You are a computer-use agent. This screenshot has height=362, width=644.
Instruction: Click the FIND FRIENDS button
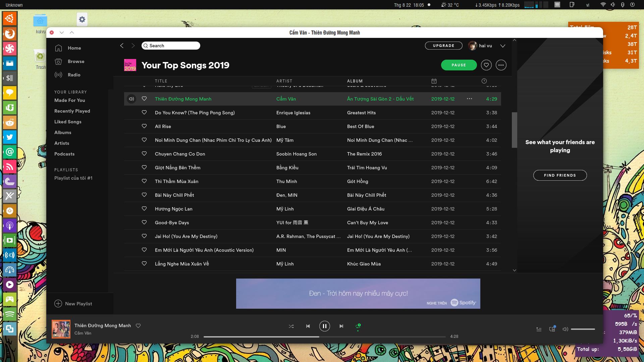pos(560,175)
